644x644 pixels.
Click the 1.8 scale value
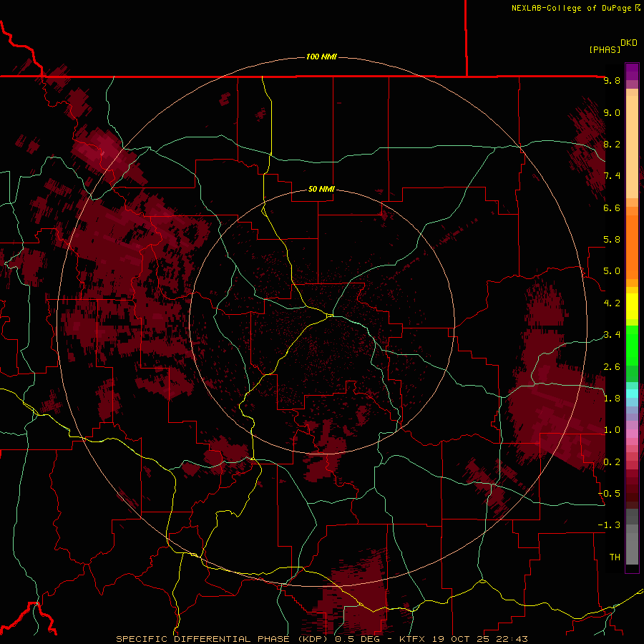612,399
